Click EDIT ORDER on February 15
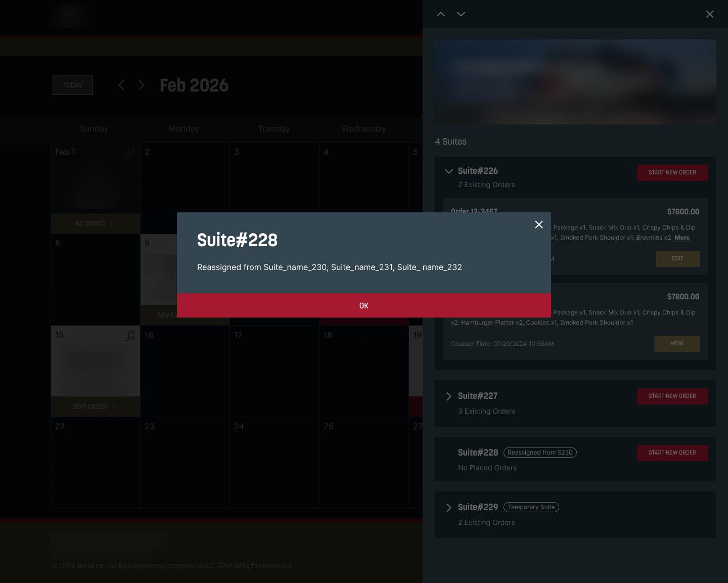This screenshot has height=583, width=728. pyautogui.click(x=95, y=407)
